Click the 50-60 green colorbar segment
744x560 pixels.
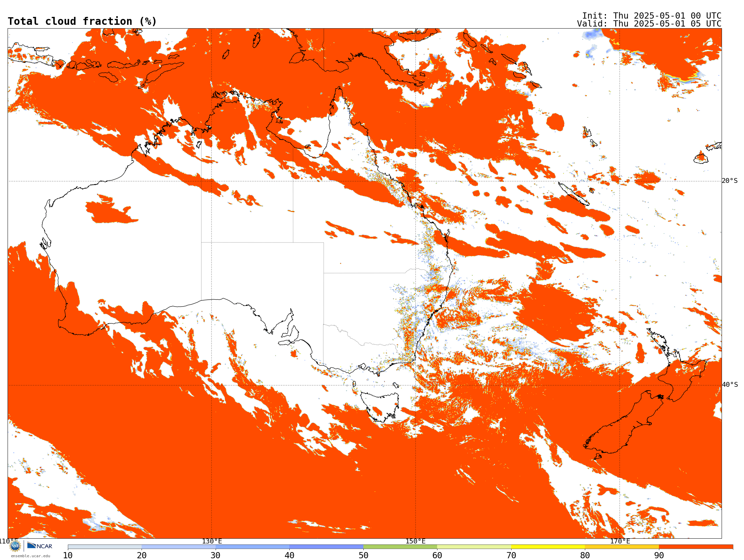tap(400, 547)
